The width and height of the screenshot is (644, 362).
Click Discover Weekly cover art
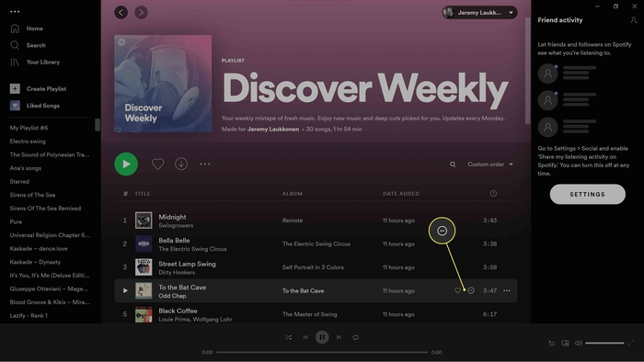tap(163, 84)
